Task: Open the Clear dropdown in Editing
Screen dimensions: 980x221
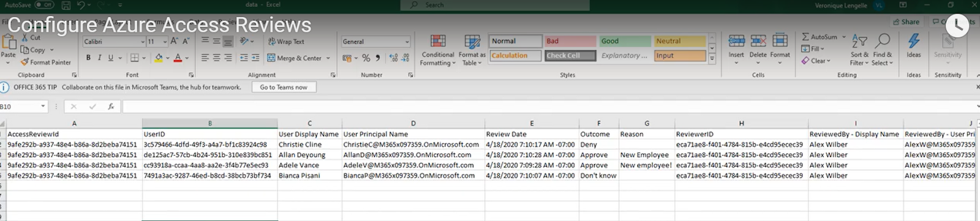Action: (x=816, y=61)
